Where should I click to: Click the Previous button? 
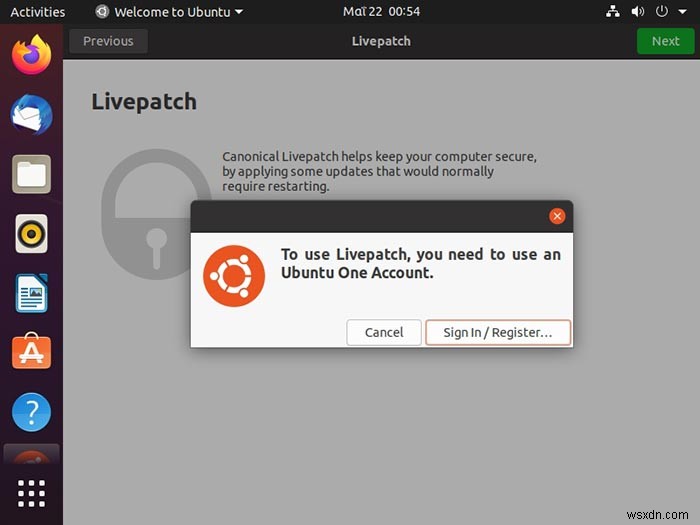108,41
